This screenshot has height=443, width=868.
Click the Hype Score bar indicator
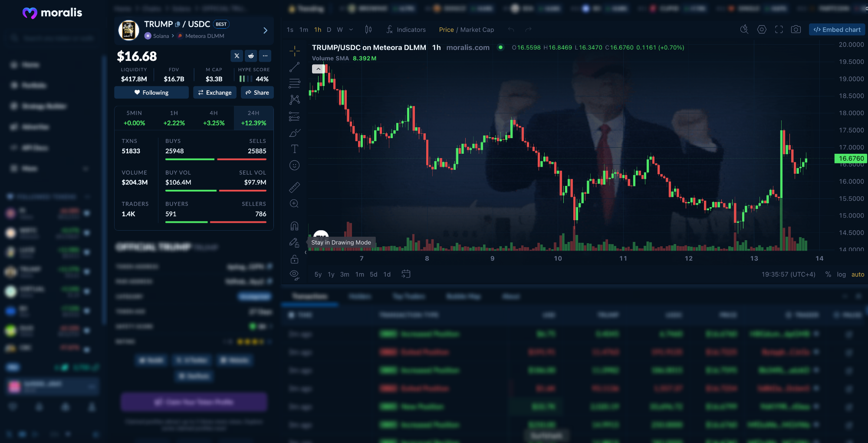tap(246, 79)
